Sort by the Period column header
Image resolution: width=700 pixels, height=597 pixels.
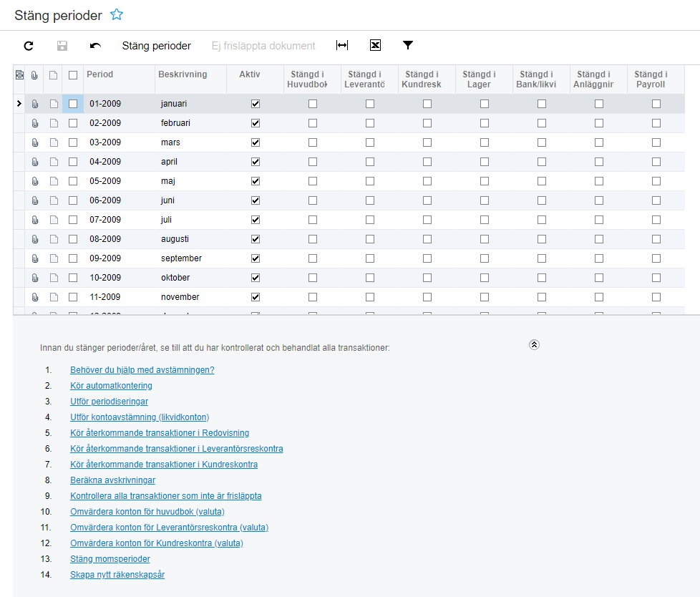pyautogui.click(x=100, y=74)
